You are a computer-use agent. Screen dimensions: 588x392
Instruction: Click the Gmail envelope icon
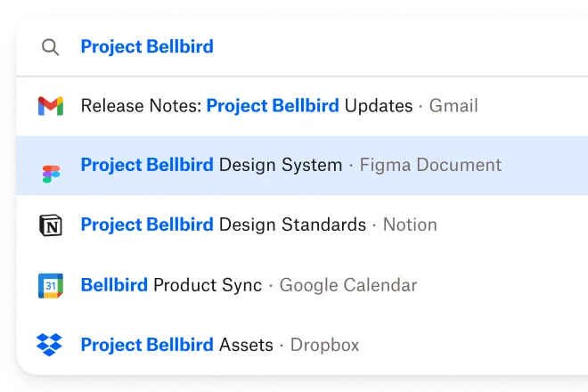[x=51, y=107]
